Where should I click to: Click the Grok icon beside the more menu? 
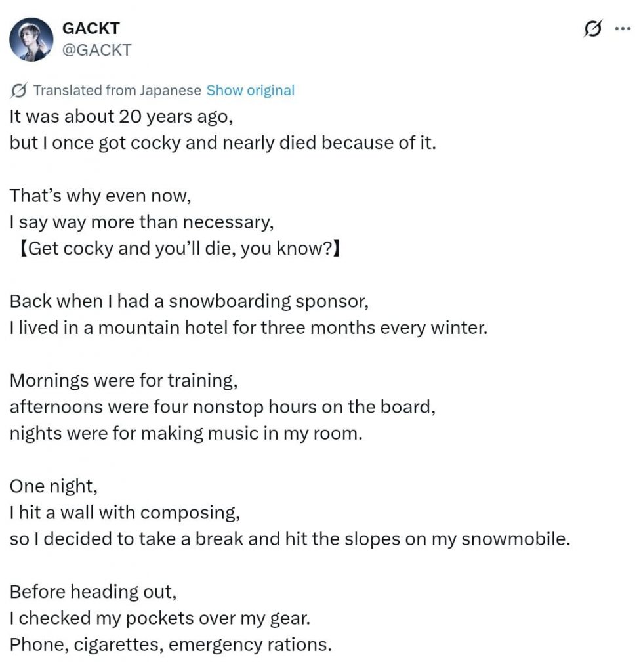pyautogui.click(x=592, y=29)
